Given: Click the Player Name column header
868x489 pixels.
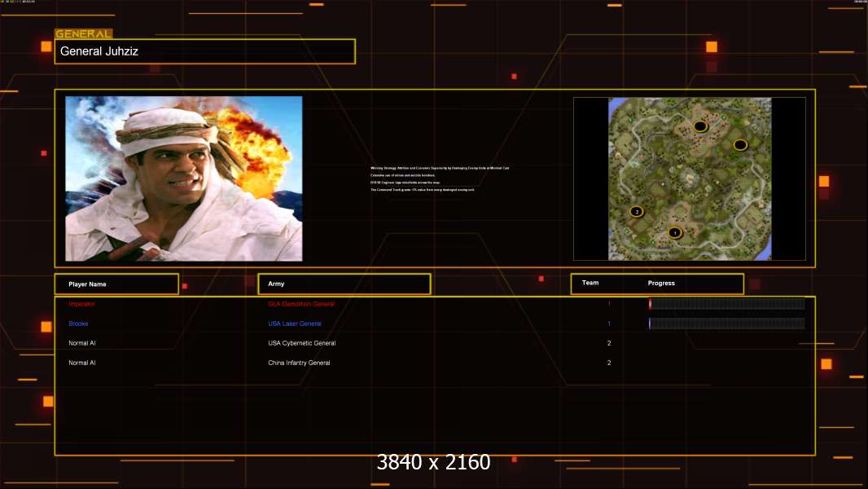Looking at the screenshot, I should (116, 284).
